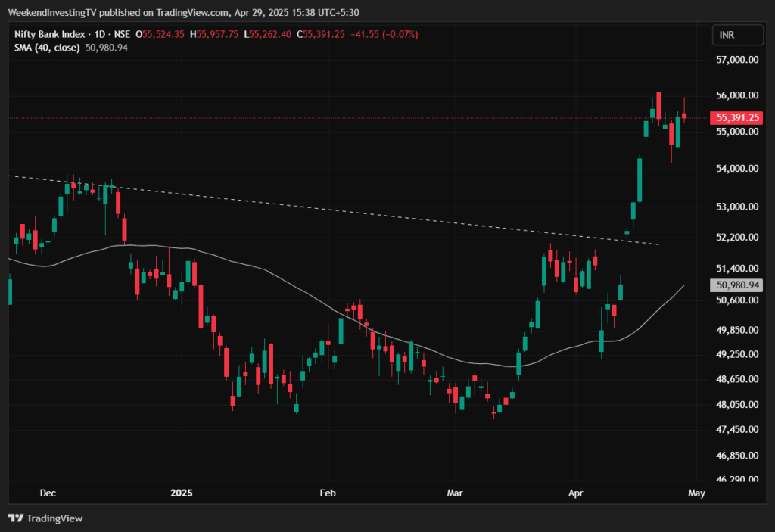Select the 48,650.00 price axis label
The height and width of the screenshot is (532, 775).
point(737,379)
